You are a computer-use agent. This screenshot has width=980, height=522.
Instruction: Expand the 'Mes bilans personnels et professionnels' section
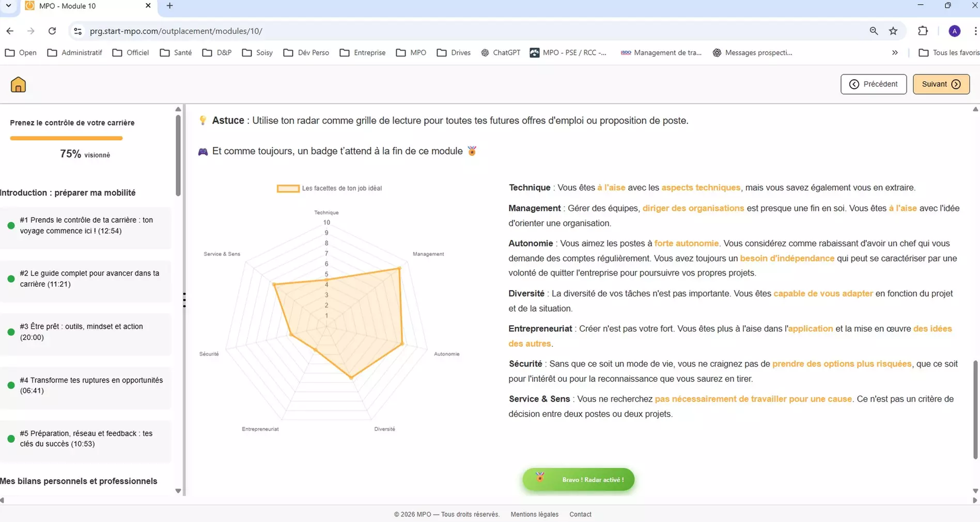tap(79, 481)
